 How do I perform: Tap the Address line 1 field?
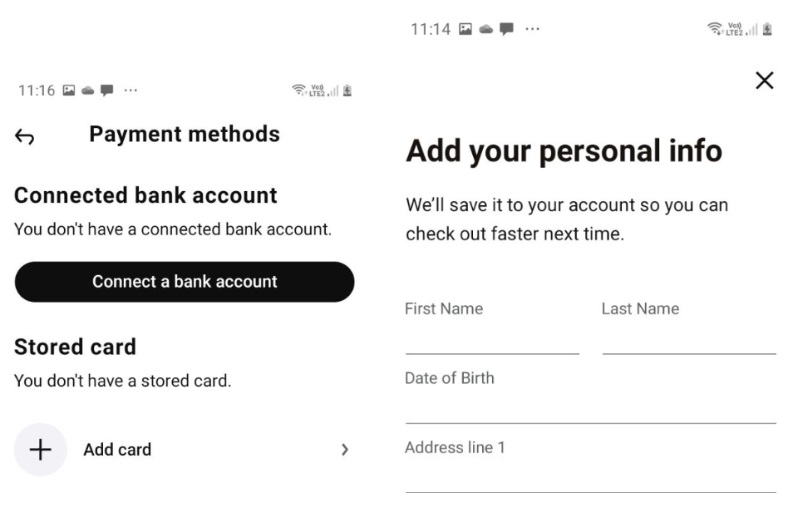(x=590, y=475)
